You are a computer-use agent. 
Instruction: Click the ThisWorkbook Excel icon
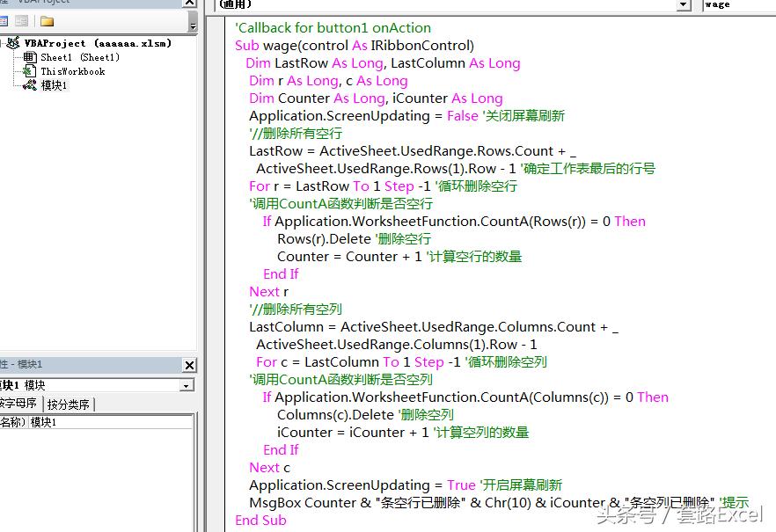coord(30,71)
